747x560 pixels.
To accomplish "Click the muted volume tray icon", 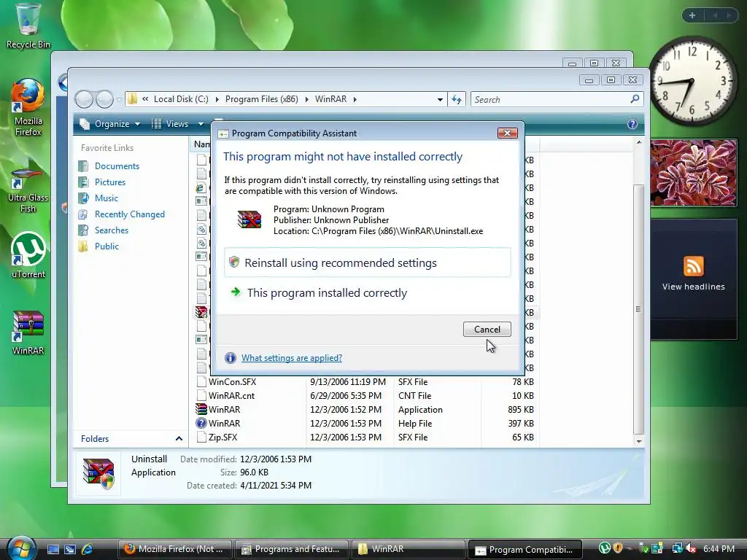I will (x=691, y=549).
